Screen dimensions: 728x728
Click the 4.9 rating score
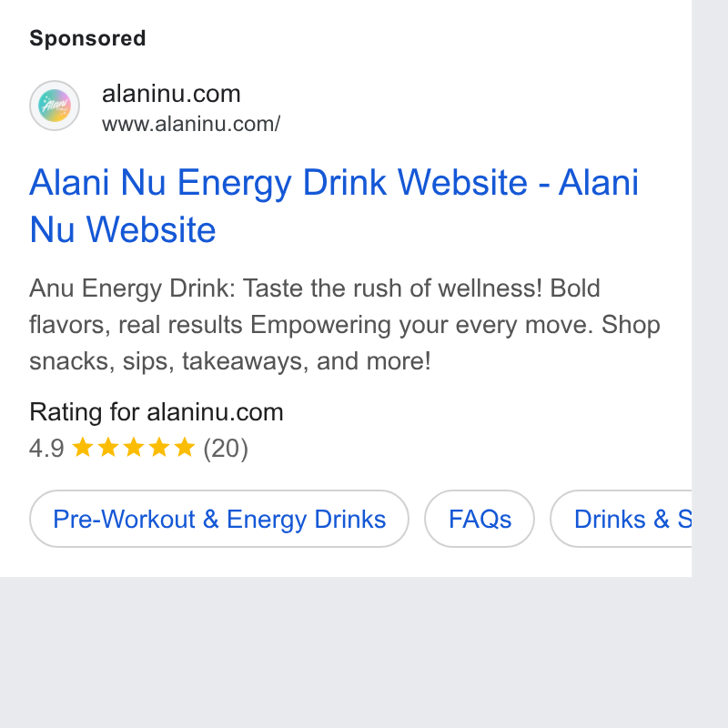click(46, 449)
